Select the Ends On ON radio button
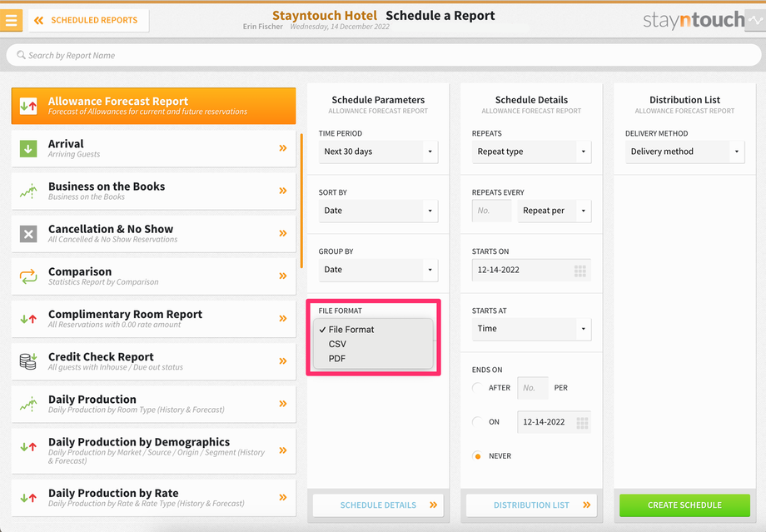The image size is (766, 532). pos(477,421)
